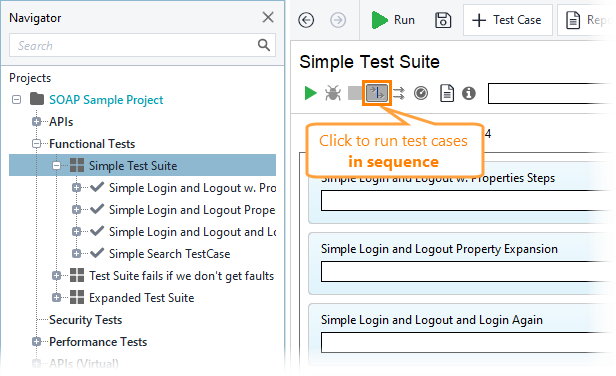Click the bug debug icon
The height and width of the screenshot is (376, 616).
coord(333,94)
